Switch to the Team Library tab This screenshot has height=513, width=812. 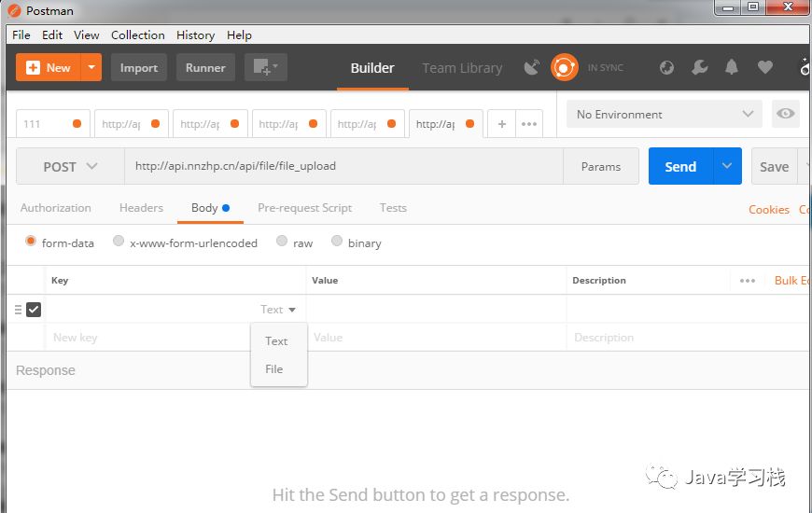tap(462, 68)
